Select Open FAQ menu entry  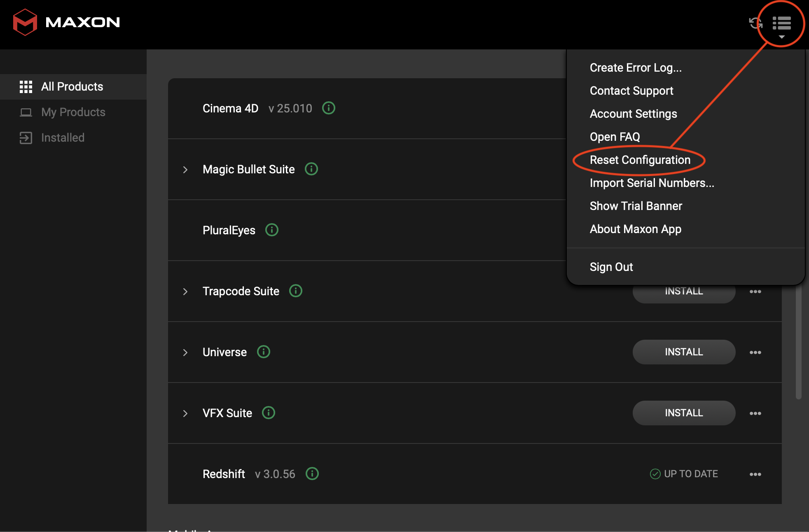tap(615, 137)
